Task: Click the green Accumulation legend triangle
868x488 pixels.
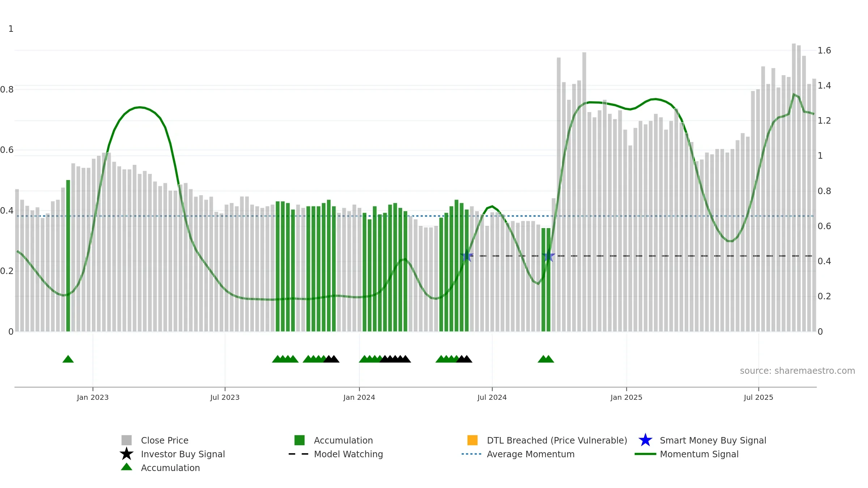Action: [x=127, y=467]
